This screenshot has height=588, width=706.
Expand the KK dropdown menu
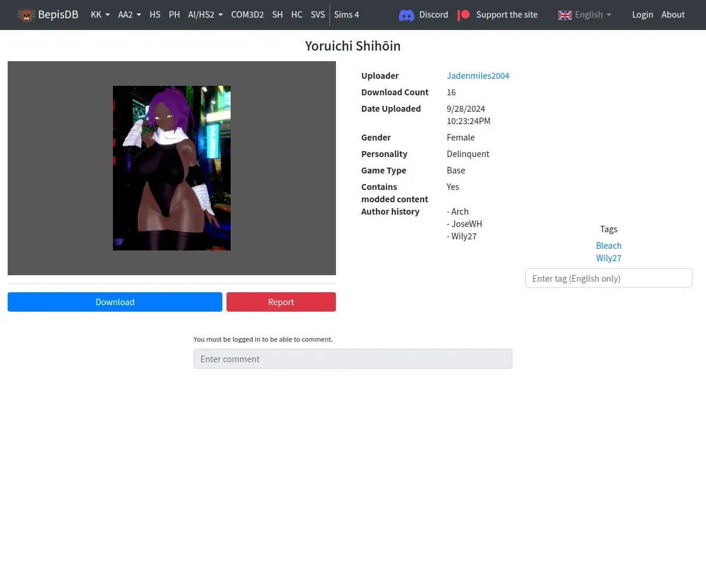pos(100,15)
